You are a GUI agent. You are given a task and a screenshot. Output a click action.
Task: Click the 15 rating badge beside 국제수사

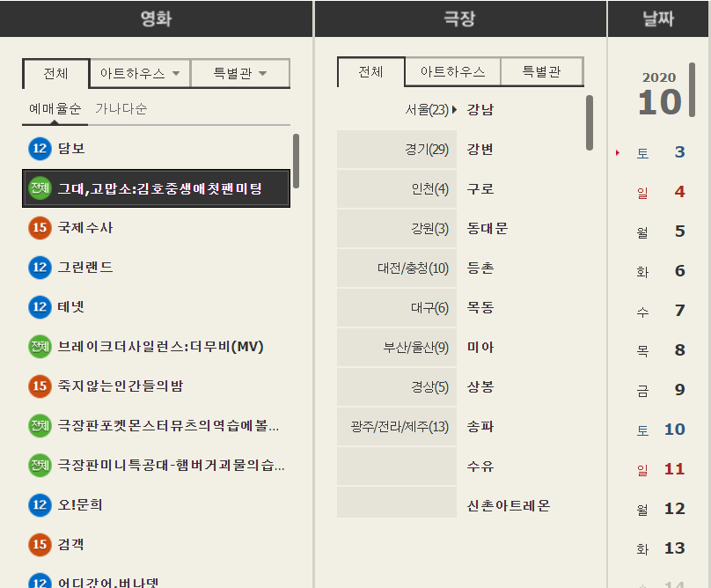click(40, 228)
